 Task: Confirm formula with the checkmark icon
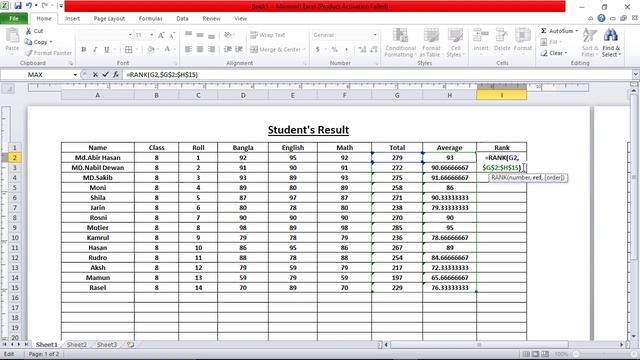(x=105, y=75)
